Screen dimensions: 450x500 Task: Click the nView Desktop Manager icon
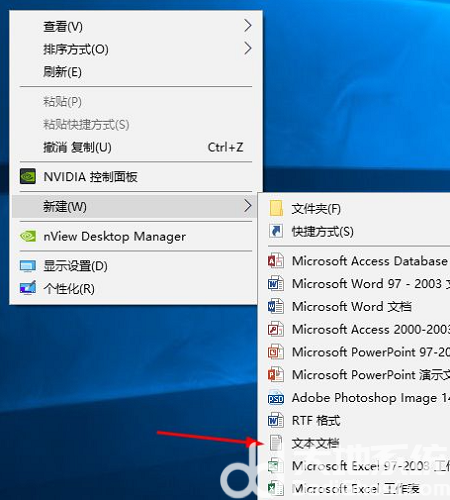click(28, 236)
